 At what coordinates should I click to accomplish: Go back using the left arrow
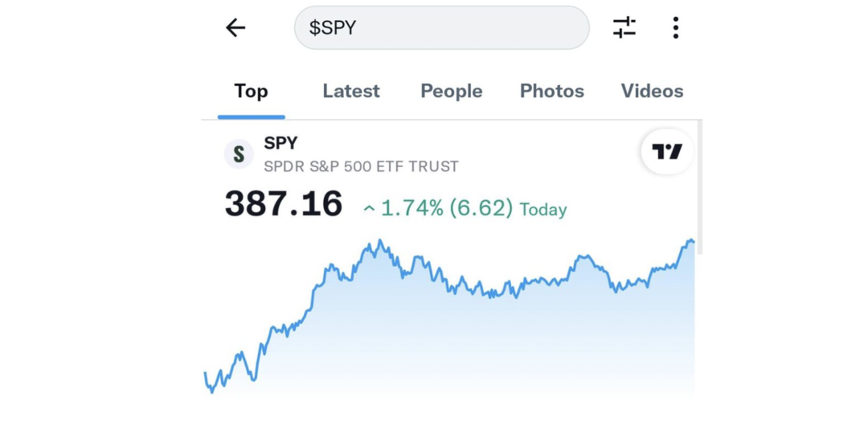click(235, 28)
